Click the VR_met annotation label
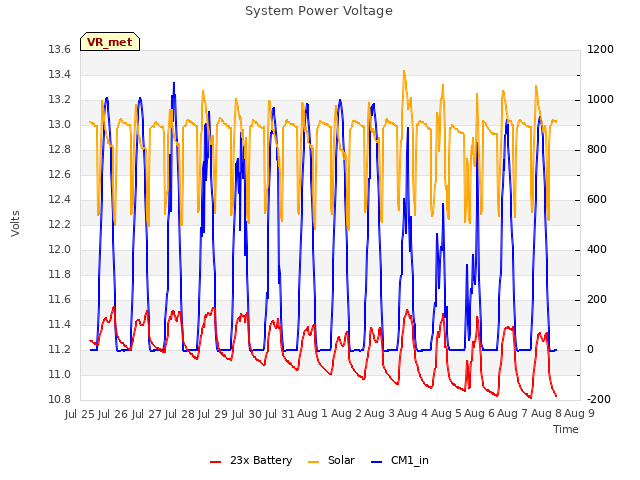 110,42
